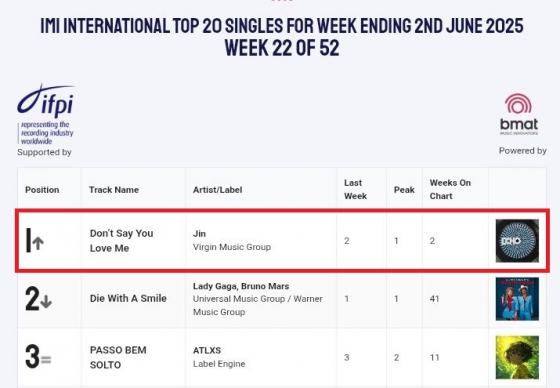Click the up arrow beside position 1
Viewport: 560px width, 388px height.
[38, 243]
